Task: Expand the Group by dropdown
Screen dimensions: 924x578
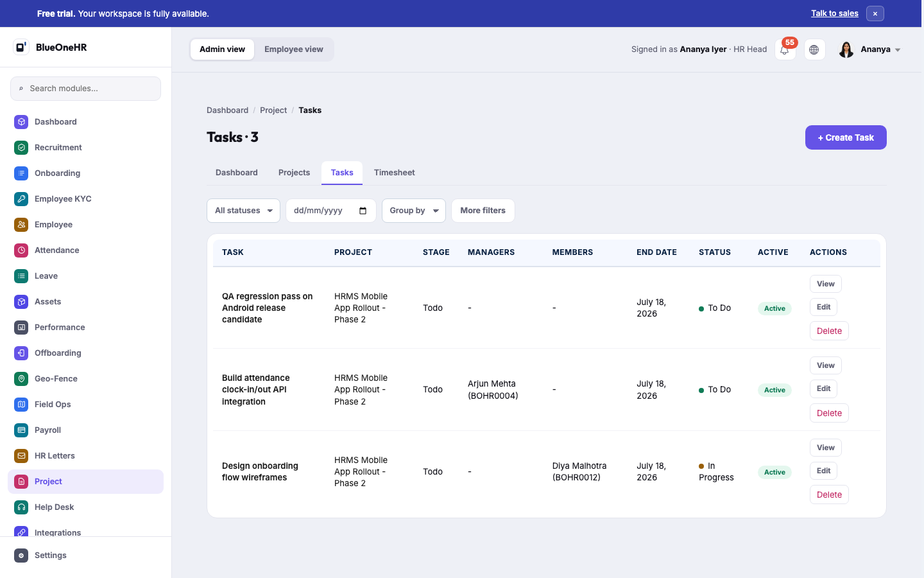Action: [x=414, y=211]
